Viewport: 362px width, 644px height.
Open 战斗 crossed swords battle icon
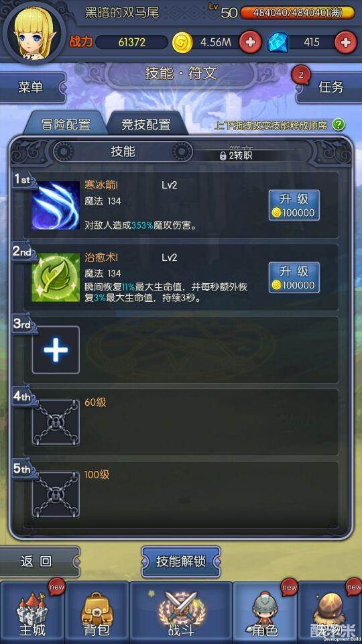coord(181,612)
